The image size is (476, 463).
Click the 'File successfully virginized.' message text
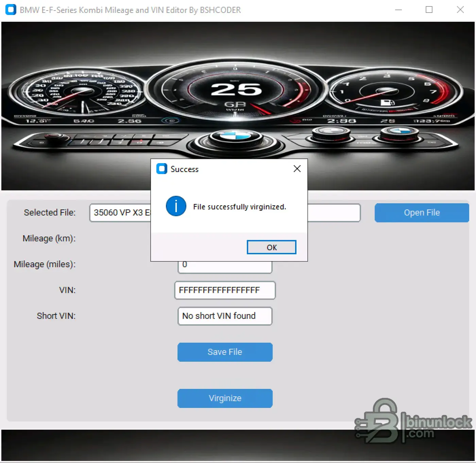tap(239, 207)
